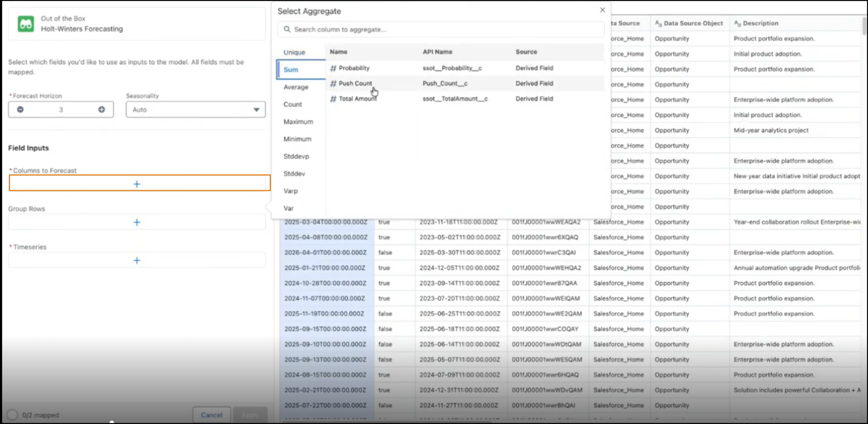Click the table vertical scrollbar

(x=864, y=27)
